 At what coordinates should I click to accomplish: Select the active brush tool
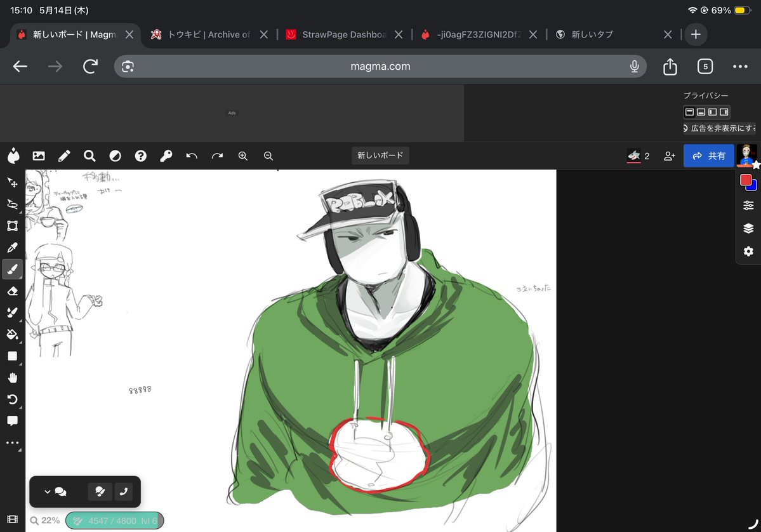12,269
